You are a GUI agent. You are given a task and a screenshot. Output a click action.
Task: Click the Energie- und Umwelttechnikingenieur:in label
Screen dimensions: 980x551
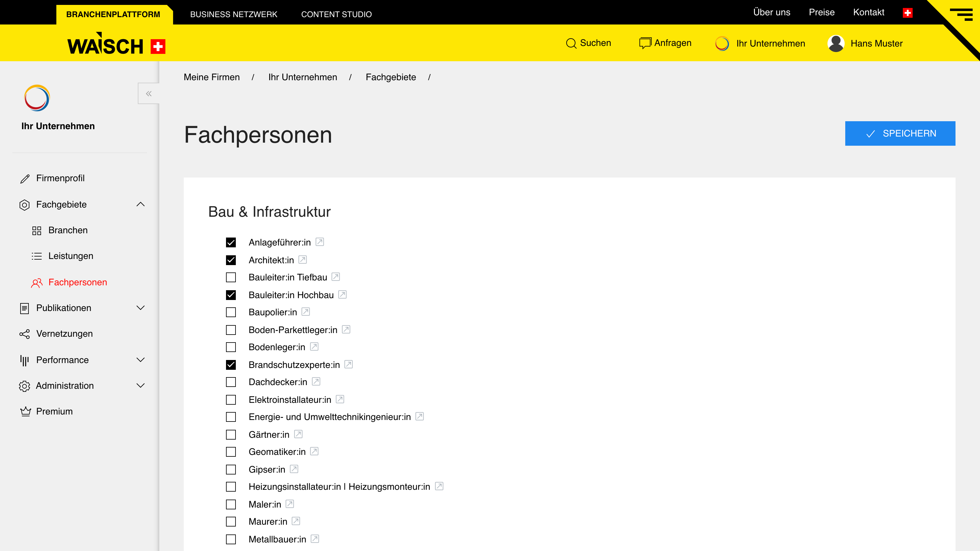(330, 417)
